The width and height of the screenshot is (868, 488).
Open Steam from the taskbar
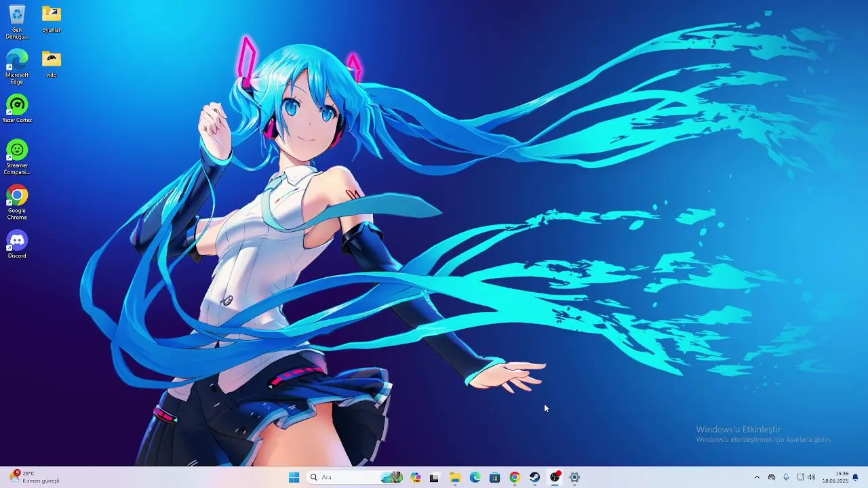click(535, 477)
